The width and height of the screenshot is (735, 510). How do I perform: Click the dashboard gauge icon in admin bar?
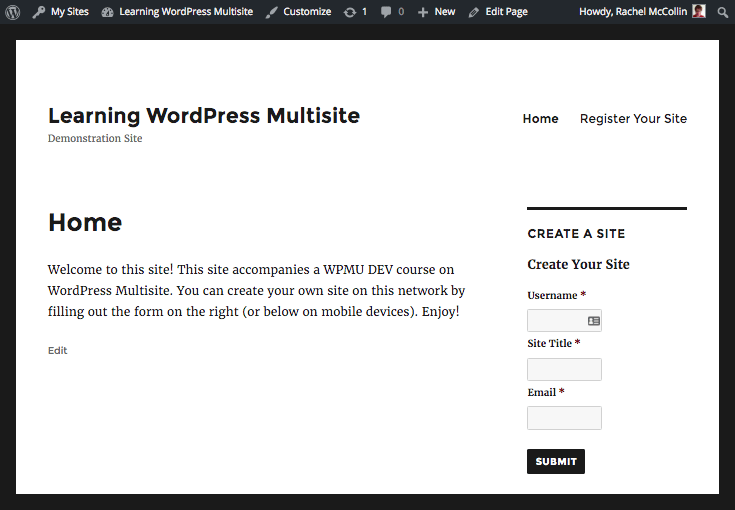coord(107,12)
